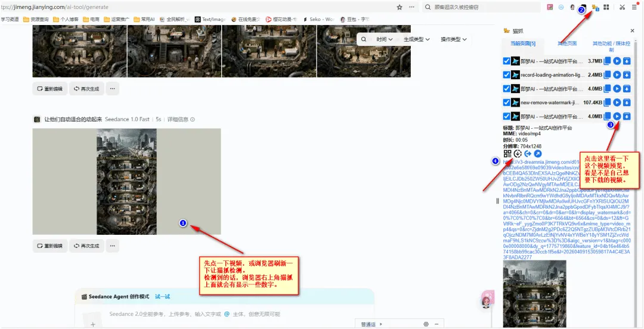
Task: Click the pink extension icon in the toolbar
Action: (x=550, y=7)
